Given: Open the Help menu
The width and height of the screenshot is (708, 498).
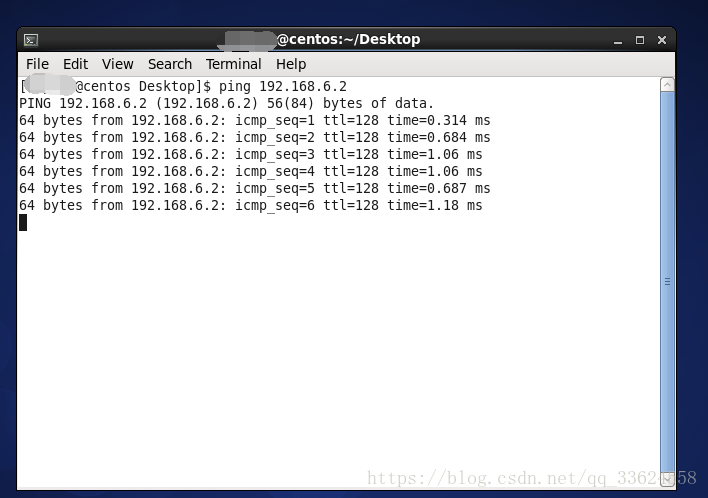Looking at the screenshot, I should (291, 64).
